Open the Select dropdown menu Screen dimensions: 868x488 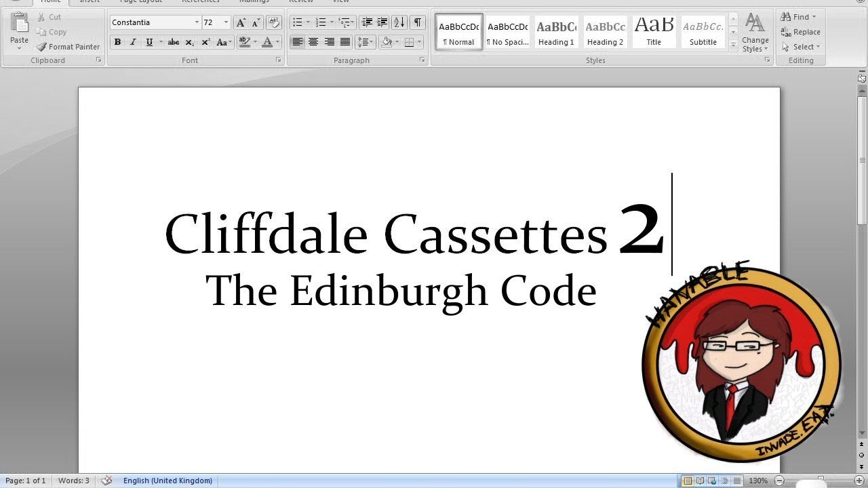coord(801,47)
